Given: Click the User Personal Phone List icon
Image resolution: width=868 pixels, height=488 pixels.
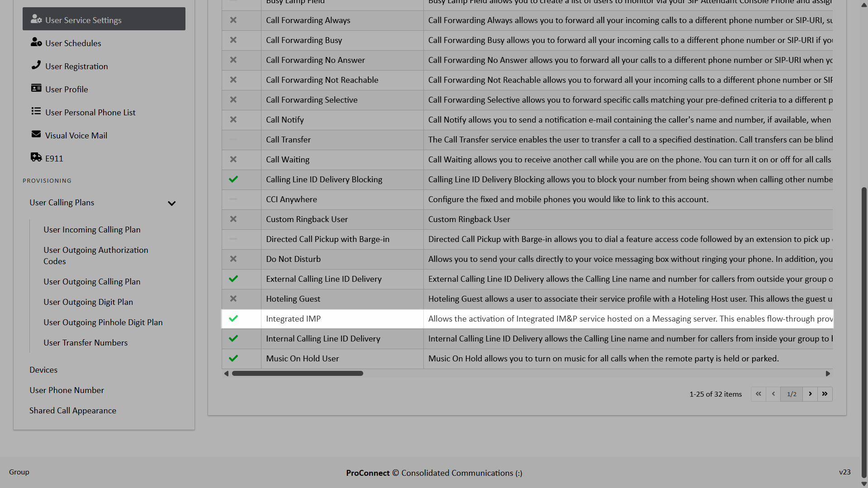Looking at the screenshot, I should [x=36, y=111].
